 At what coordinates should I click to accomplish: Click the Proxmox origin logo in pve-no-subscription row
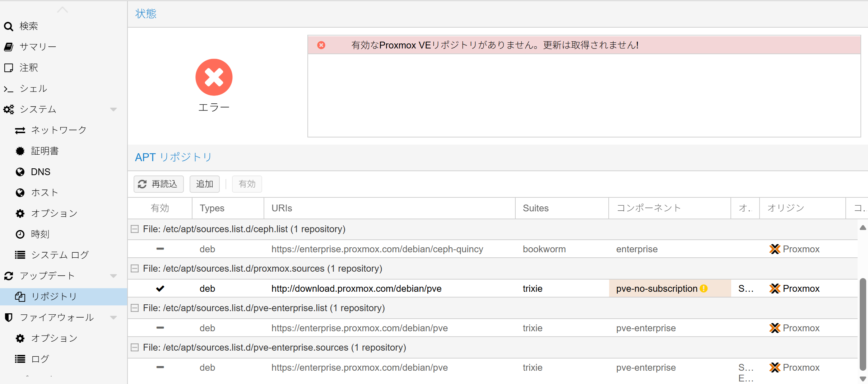[775, 289]
